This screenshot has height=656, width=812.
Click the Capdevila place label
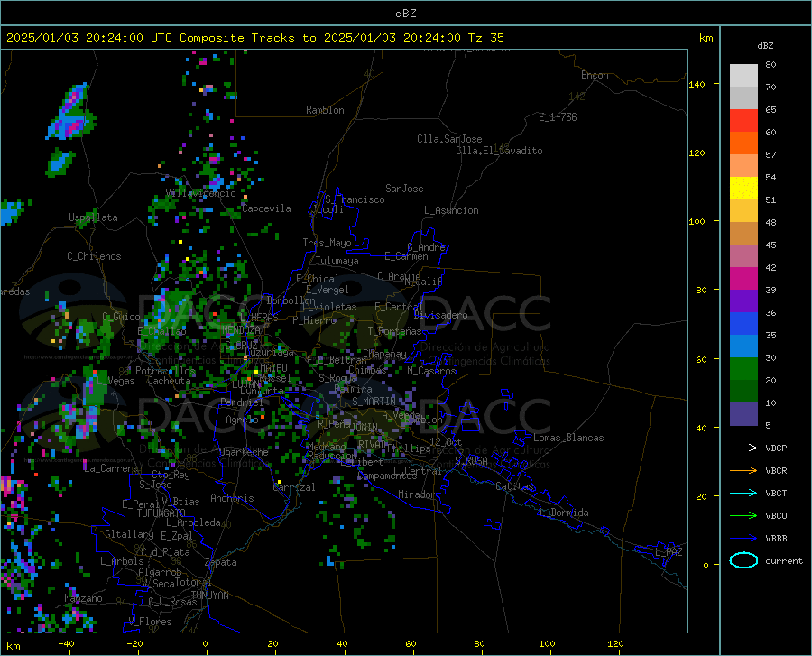coord(266,208)
